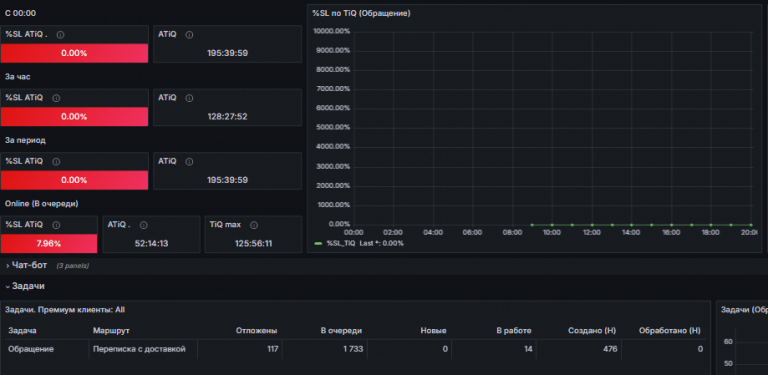
Task: Click info icon beside top %SL ATiQ .
Action: pos(60,35)
